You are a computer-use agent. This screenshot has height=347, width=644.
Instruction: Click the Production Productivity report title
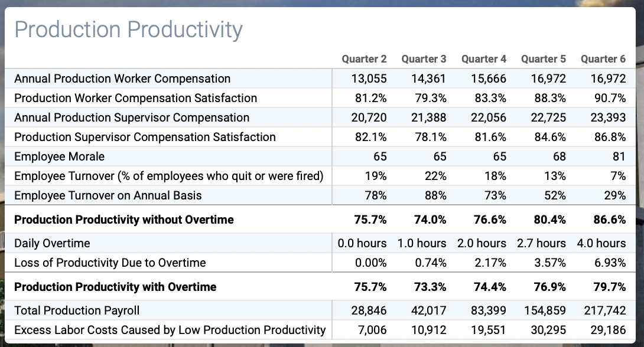point(129,30)
